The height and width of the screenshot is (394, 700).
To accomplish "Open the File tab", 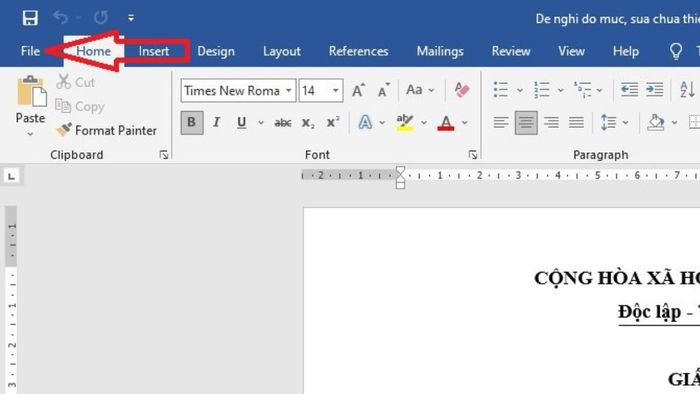I will pos(30,51).
